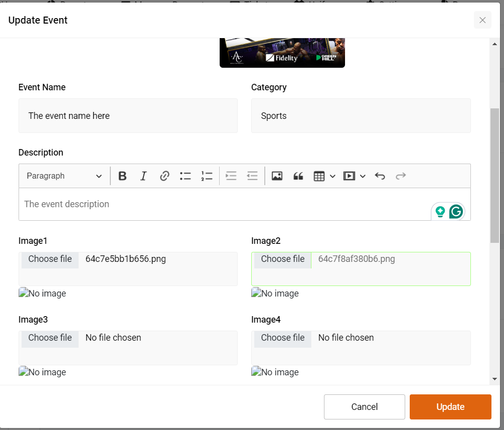Click the Image3 'No image' placeholder

pos(42,372)
